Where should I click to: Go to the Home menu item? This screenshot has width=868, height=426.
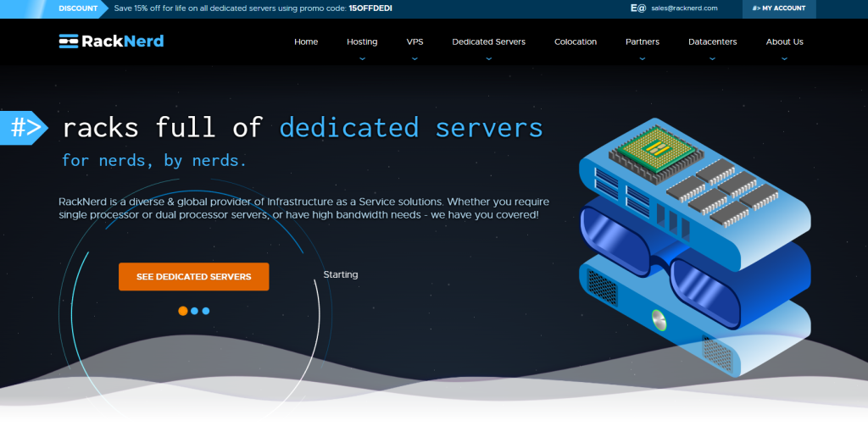point(306,41)
